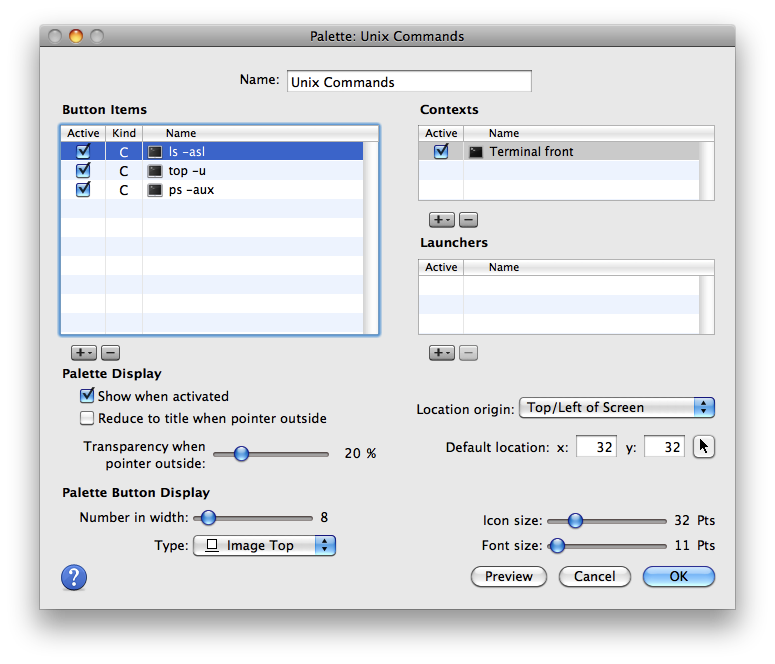Screen dimensions: 775x664
Task: Open the help question mark button
Action: point(74,577)
